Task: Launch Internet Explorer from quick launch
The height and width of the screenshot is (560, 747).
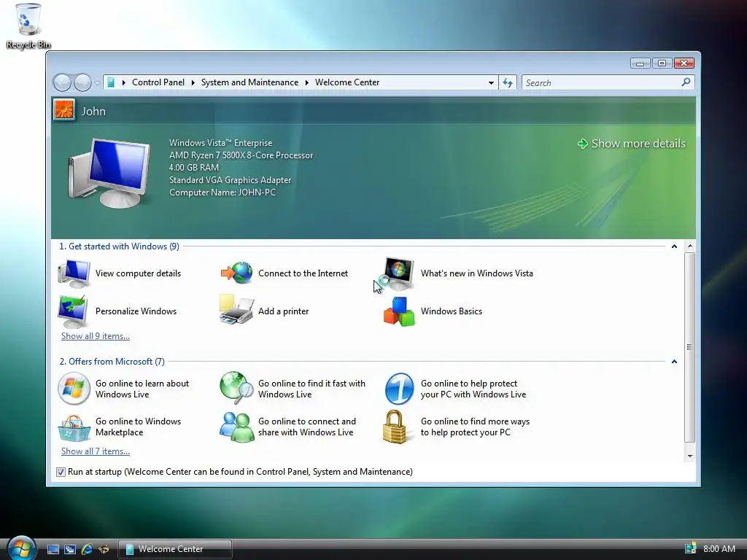Action: tap(87, 549)
